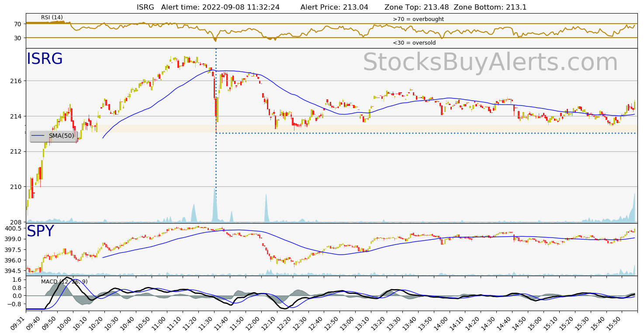Click the 10:00 time axis label

pos(65,323)
